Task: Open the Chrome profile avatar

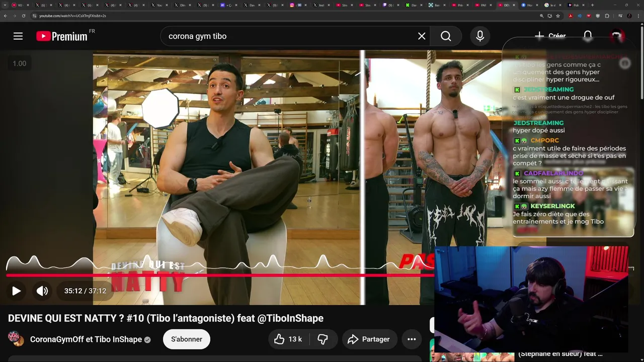Action: [629, 16]
